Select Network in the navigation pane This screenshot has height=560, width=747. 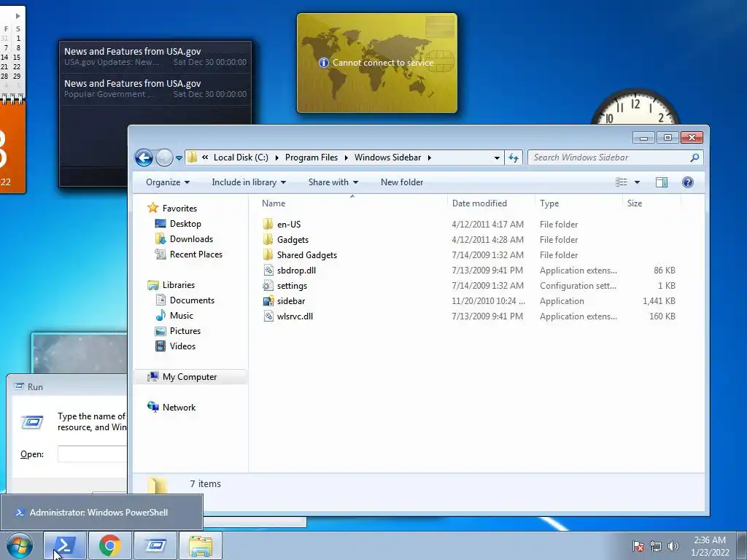pyautogui.click(x=179, y=407)
